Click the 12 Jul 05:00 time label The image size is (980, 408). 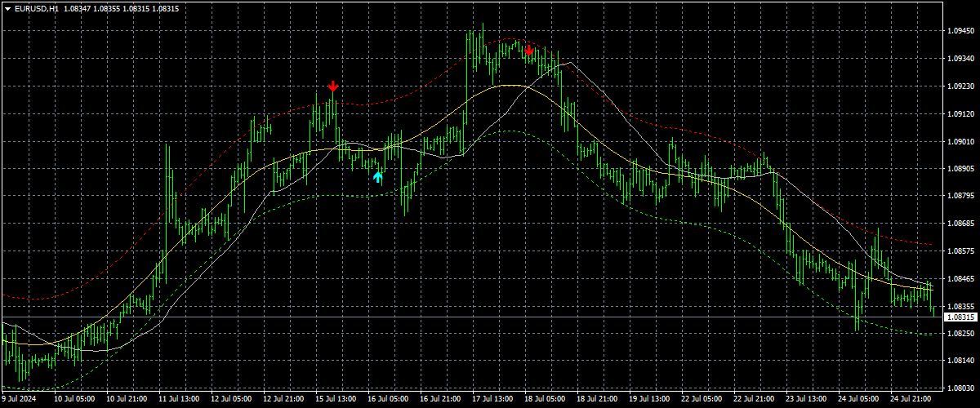click(x=232, y=400)
